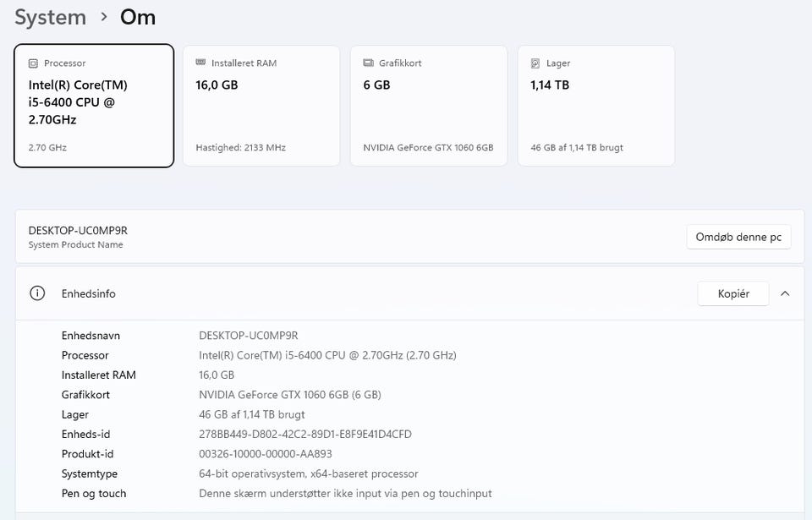
Task: Click the breadcrumb arrow between System and Om
Action: 104,17
